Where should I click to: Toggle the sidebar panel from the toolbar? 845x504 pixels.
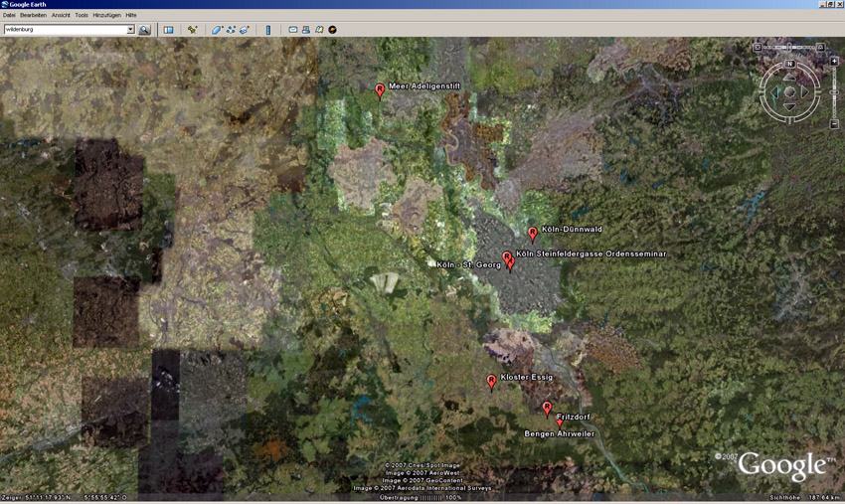(x=168, y=30)
